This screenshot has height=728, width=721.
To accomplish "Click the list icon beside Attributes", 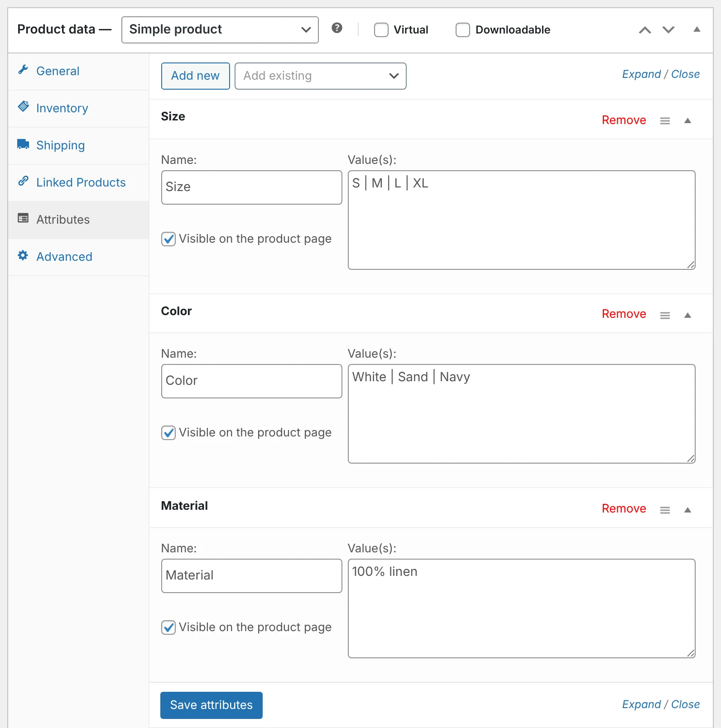I will 23,218.
